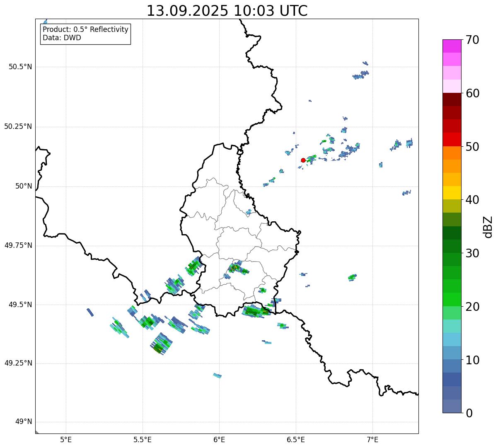Click the 7°E longitude label

pyautogui.click(x=372, y=439)
